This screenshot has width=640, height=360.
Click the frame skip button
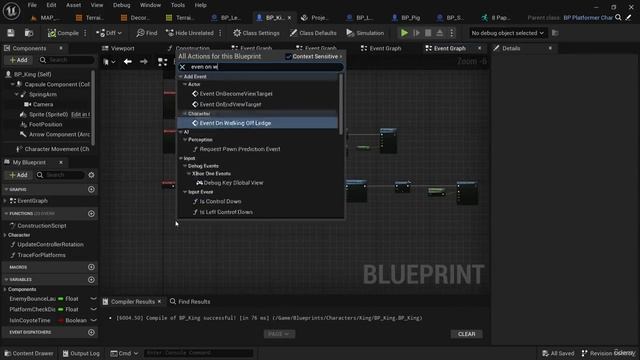[x=416, y=33]
